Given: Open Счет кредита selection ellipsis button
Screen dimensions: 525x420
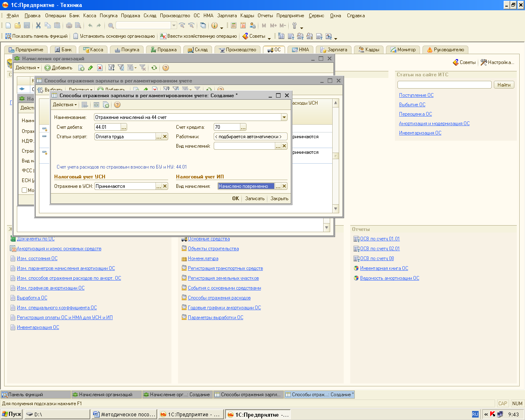Looking at the screenshot, I should 243,127.
